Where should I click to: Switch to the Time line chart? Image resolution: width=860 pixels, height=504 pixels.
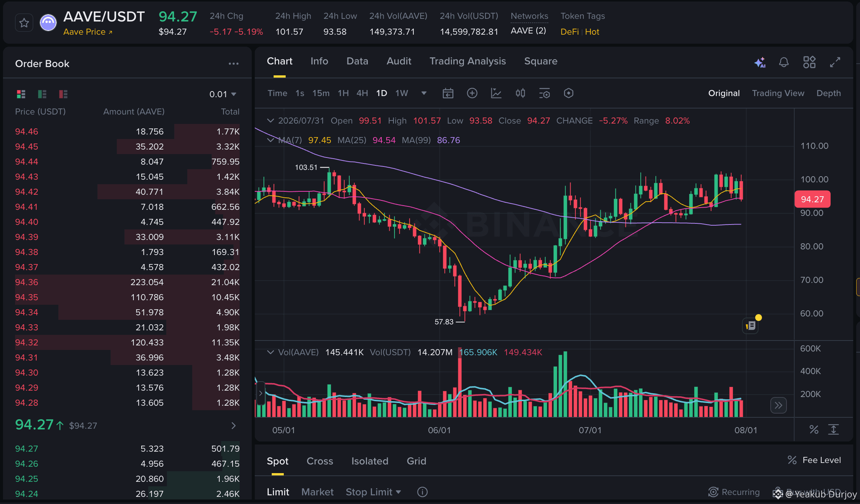coord(277,93)
